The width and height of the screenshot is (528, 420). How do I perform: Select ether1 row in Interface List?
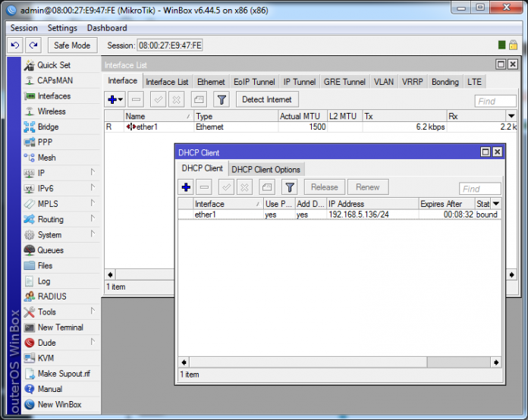click(x=310, y=127)
